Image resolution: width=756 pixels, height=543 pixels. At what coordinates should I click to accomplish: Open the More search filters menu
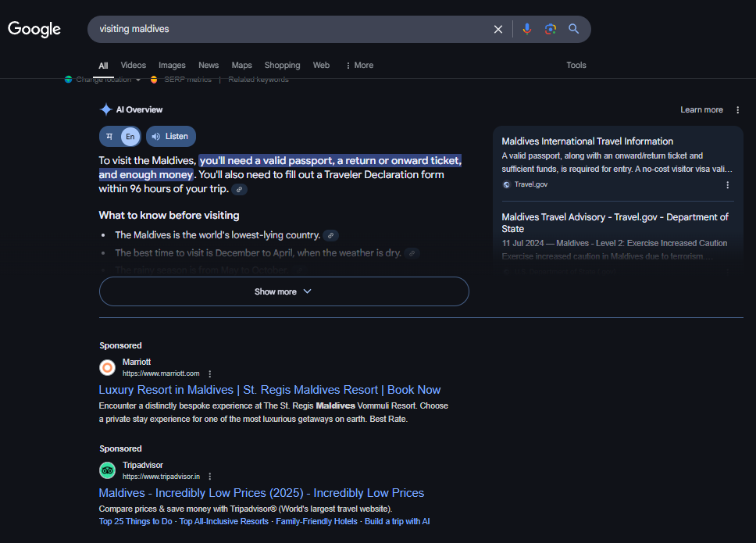pos(360,65)
